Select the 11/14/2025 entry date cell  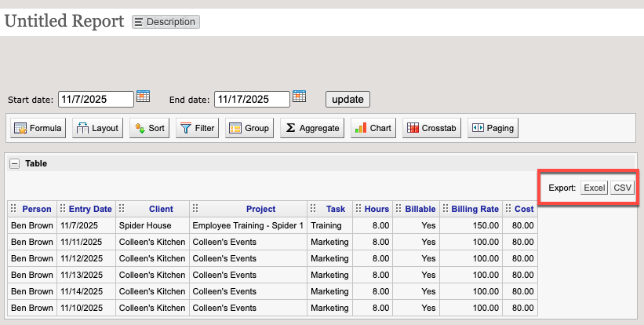point(86,291)
